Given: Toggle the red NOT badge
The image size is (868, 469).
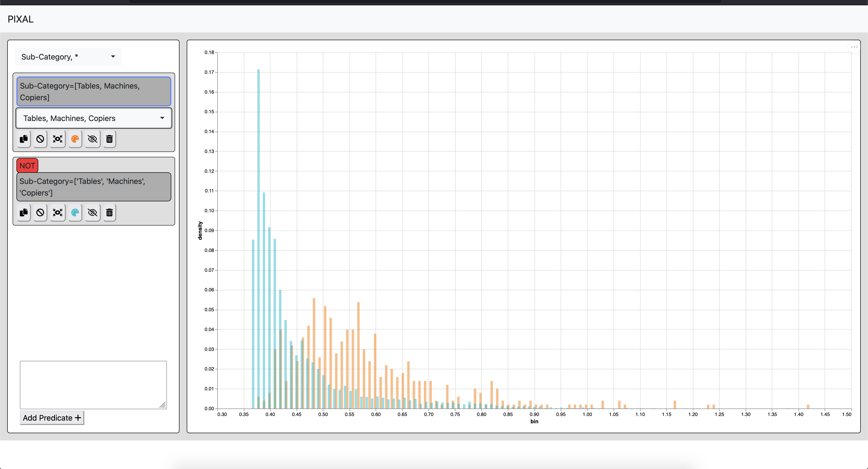Looking at the screenshot, I should tap(27, 166).
